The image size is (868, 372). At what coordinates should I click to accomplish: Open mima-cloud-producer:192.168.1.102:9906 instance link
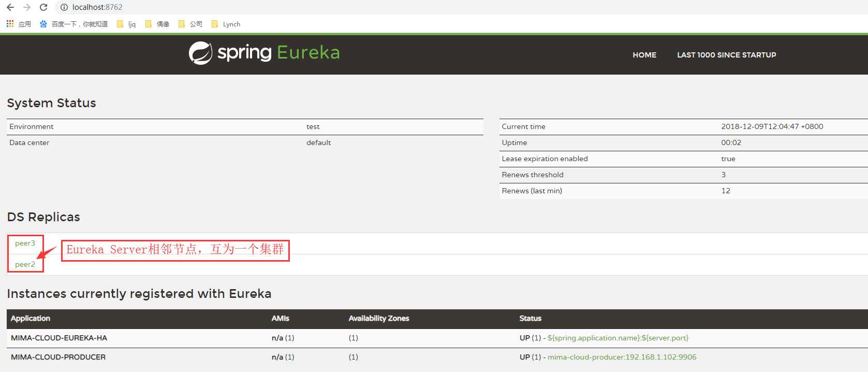coord(622,357)
